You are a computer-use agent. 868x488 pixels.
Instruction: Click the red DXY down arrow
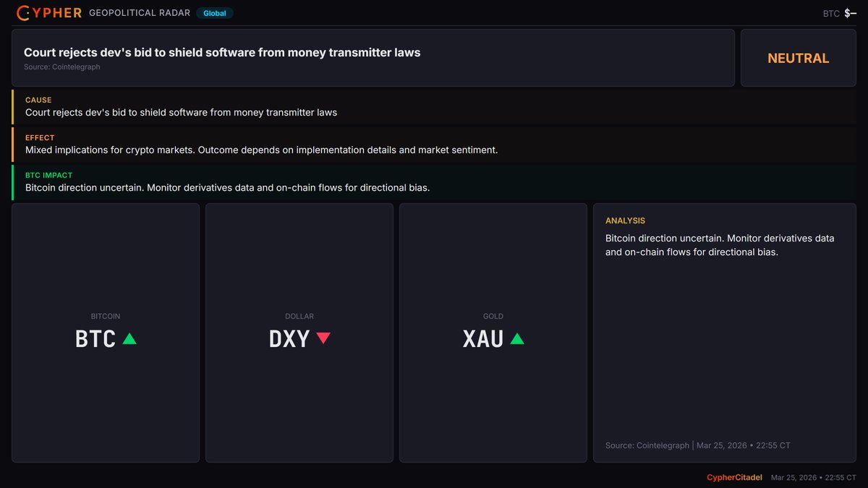point(323,338)
